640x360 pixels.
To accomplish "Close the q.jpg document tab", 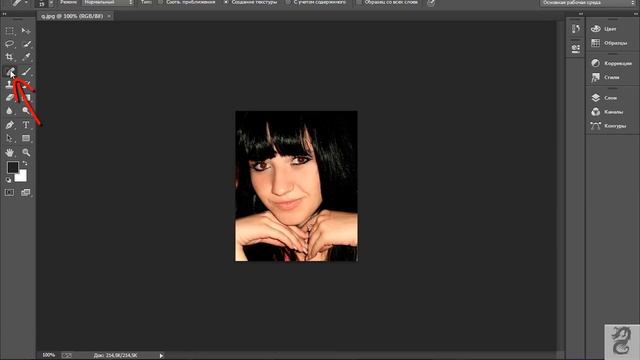I will pos(109,16).
